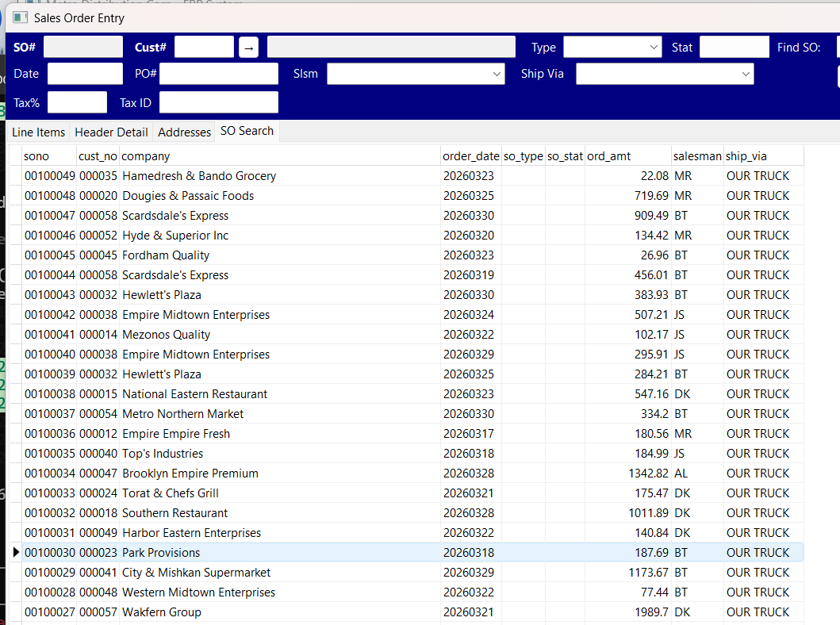
Task: Click the ord_amt column header
Action: point(628,155)
